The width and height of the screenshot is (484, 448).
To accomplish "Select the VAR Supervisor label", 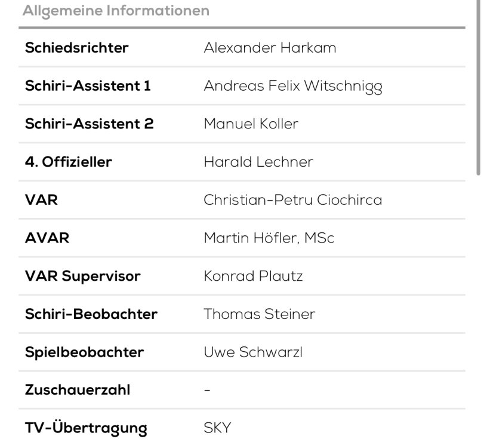I will click(x=82, y=277).
